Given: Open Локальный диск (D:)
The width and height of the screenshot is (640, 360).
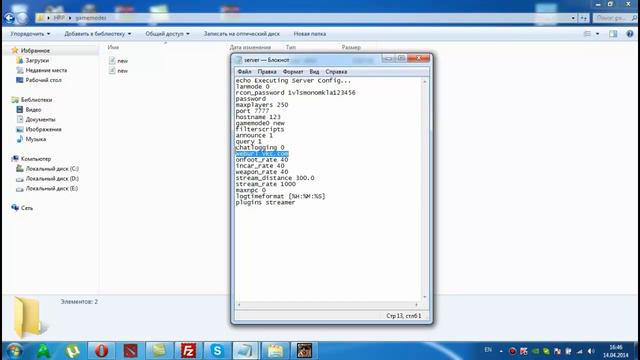Looking at the screenshot, I should (52, 178).
